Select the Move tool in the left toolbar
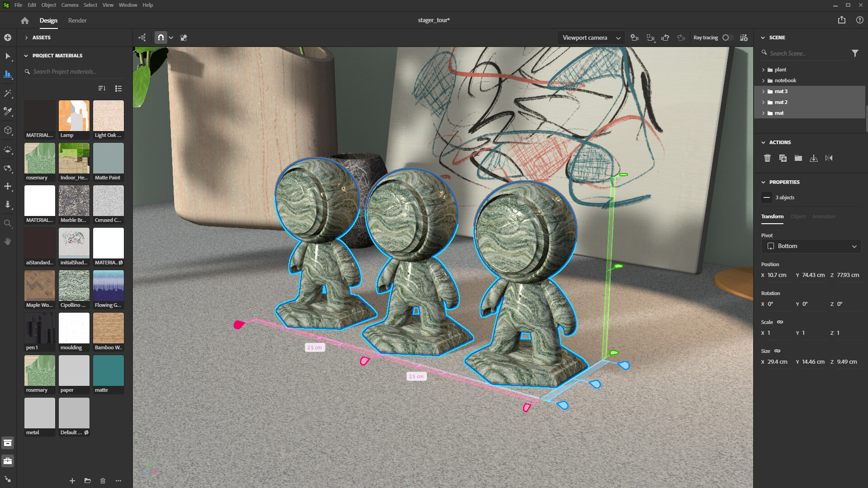The width and height of the screenshot is (868, 488). click(8, 187)
